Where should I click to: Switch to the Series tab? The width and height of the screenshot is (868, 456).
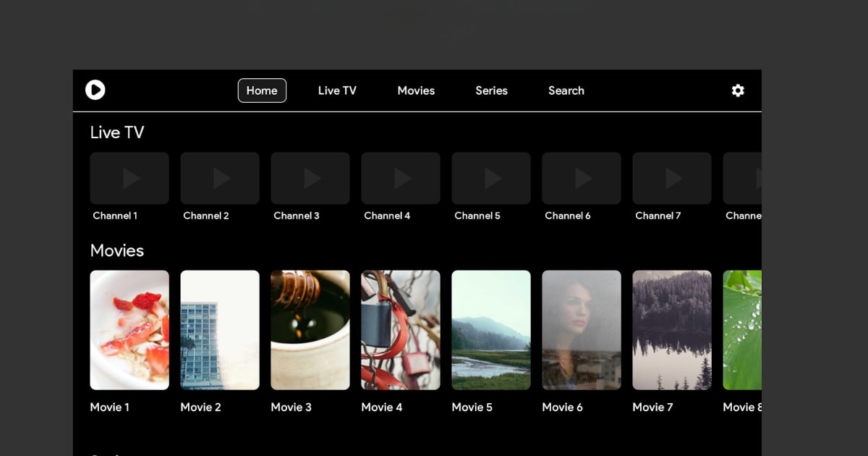click(x=491, y=90)
